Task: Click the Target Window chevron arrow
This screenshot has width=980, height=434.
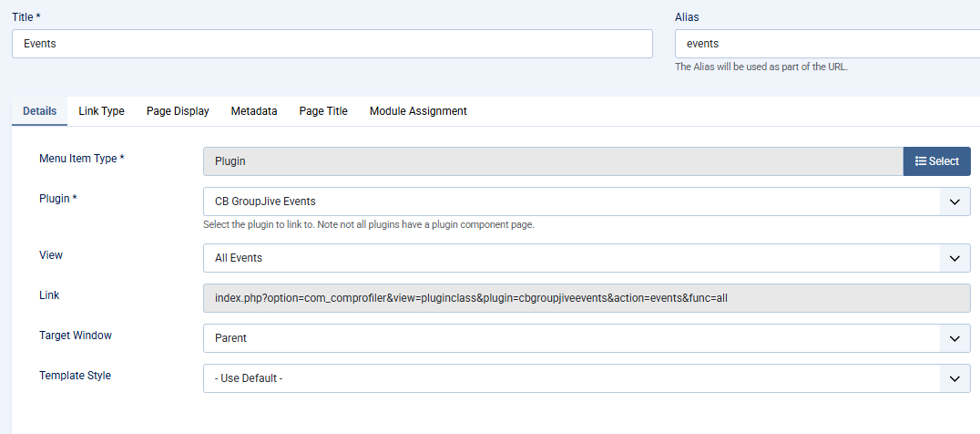Action: tap(954, 338)
